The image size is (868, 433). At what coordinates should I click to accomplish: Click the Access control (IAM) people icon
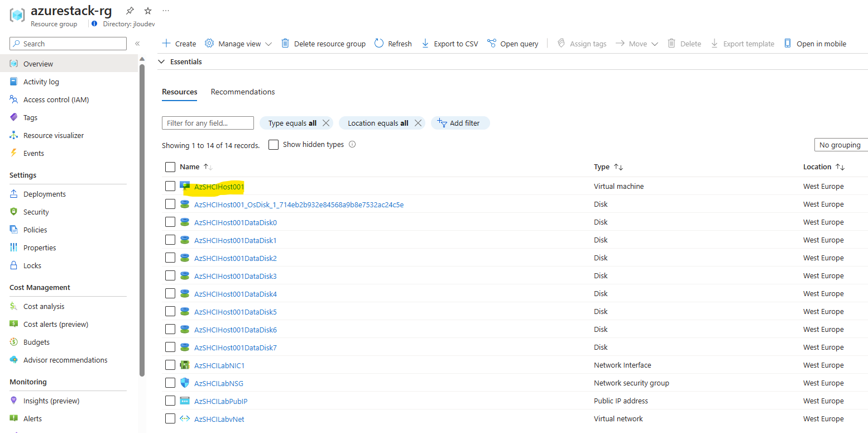point(14,99)
